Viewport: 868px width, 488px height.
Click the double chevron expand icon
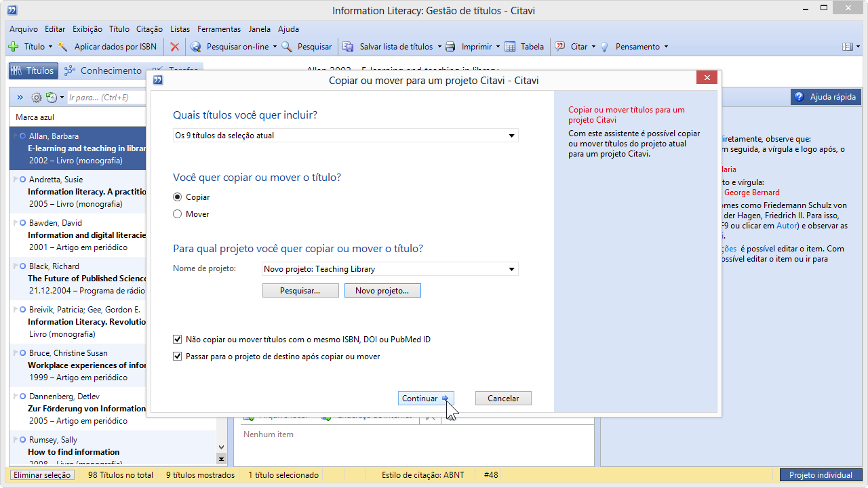[20, 98]
